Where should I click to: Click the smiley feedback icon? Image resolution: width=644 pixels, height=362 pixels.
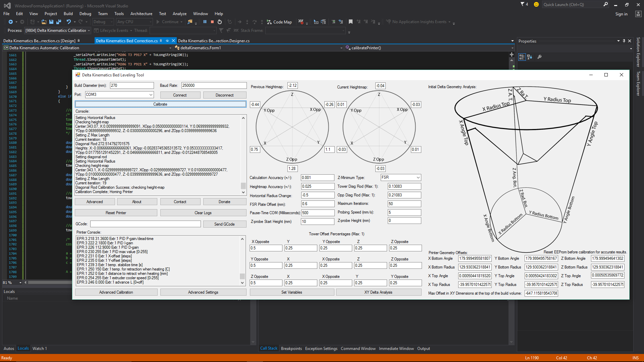point(536,4)
